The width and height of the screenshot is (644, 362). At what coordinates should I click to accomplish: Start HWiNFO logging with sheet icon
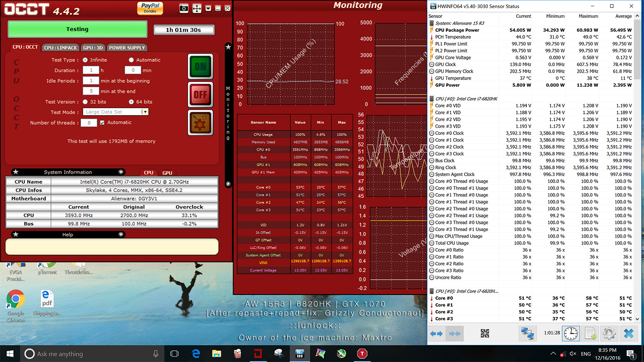tap(590, 333)
